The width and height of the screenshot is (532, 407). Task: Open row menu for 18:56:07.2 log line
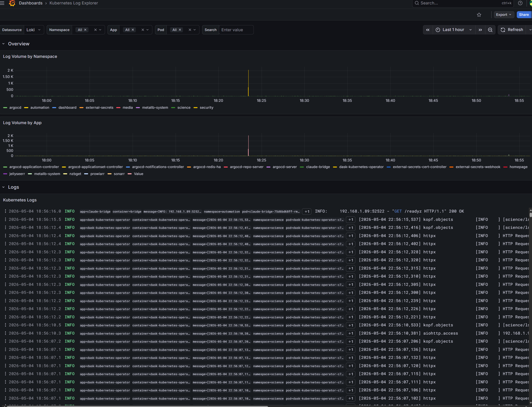5,341
